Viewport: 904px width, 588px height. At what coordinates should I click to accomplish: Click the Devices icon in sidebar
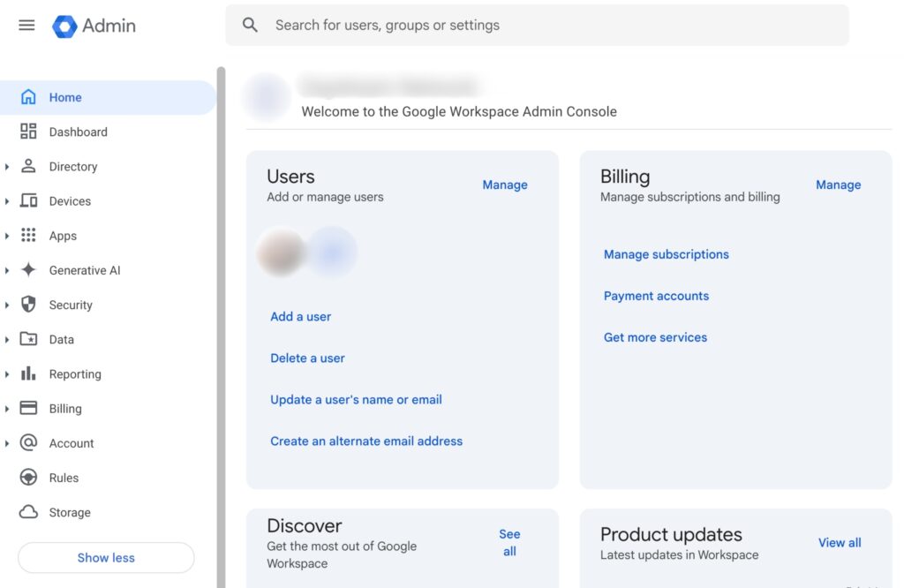tap(28, 200)
